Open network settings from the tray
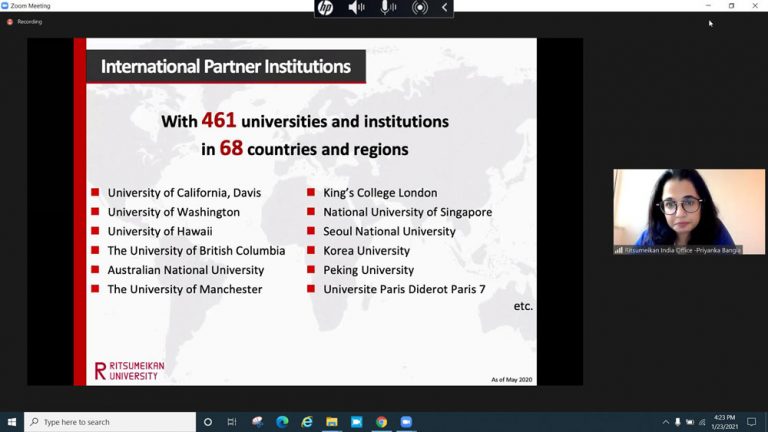 coord(702,422)
